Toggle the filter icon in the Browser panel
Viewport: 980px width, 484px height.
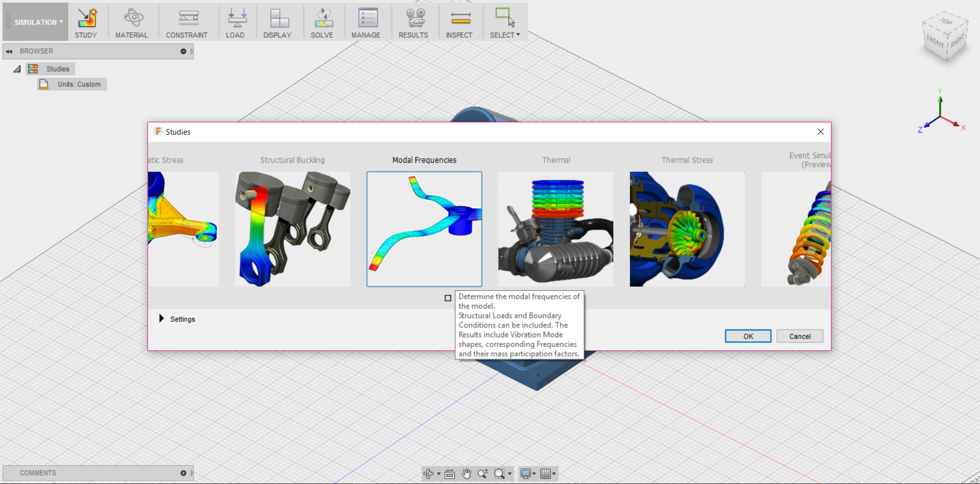point(183,51)
